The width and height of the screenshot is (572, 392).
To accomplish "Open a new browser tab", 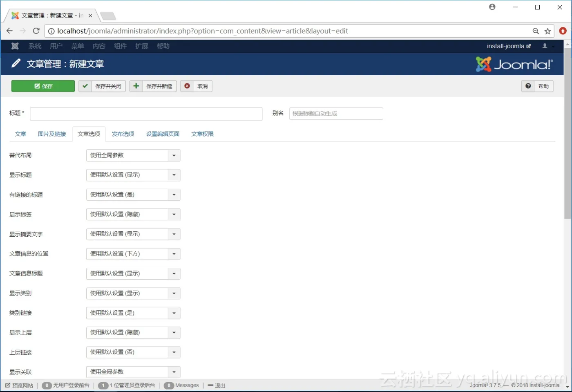I will click(108, 16).
